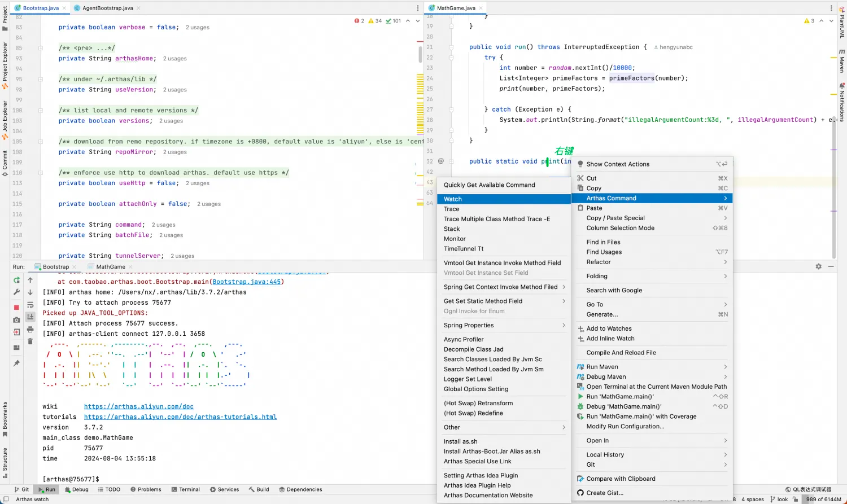Switch to MathGame run tab
The image size is (847, 504).
coord(111,267)
